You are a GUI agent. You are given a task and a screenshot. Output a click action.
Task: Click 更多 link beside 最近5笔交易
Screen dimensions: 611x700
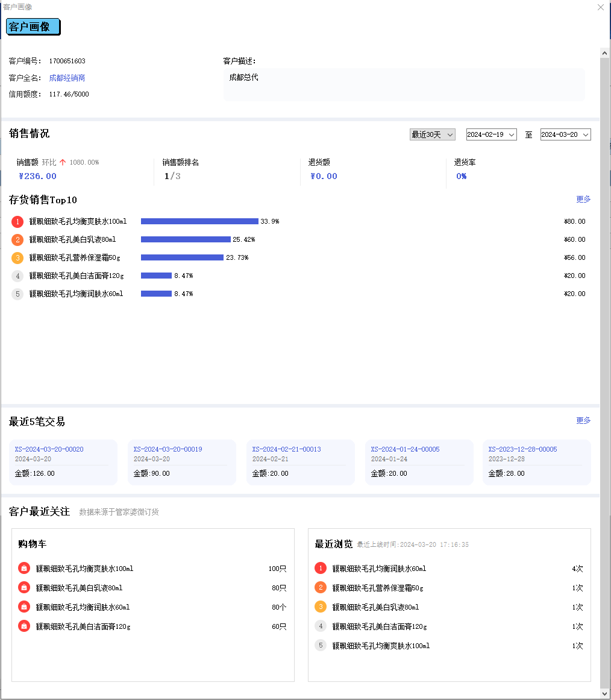click(x=583, y=420)
